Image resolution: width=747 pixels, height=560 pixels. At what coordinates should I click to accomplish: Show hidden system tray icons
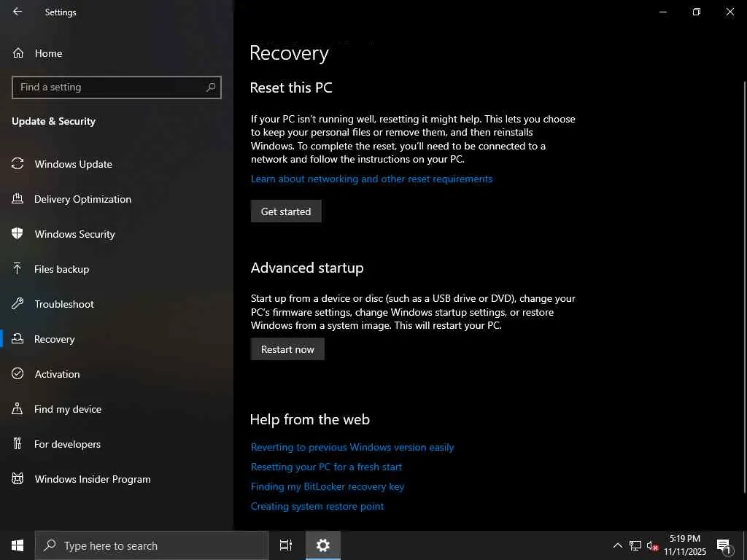click(617, 545)
